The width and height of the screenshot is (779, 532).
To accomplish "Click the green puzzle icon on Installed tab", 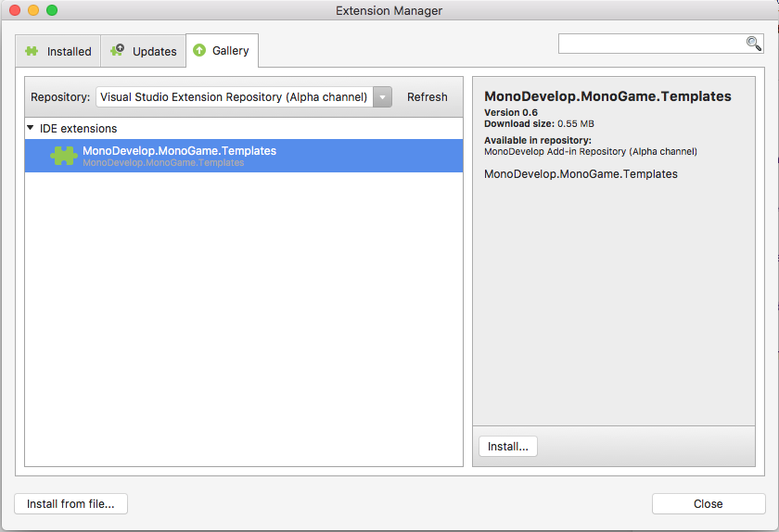I will 32,51.
